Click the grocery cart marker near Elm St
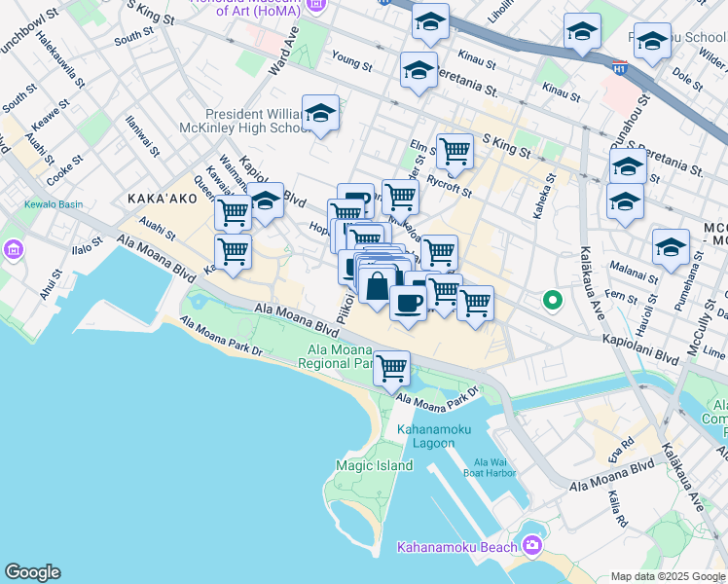The height and width of the screenshot is (584, 728). pos(455,153)
